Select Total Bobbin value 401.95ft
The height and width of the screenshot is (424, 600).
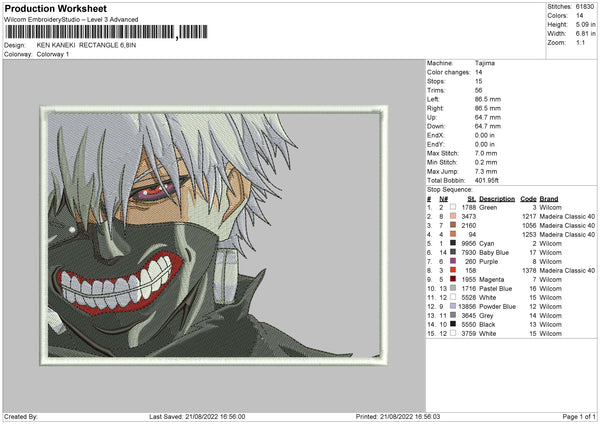coord(487,180)
